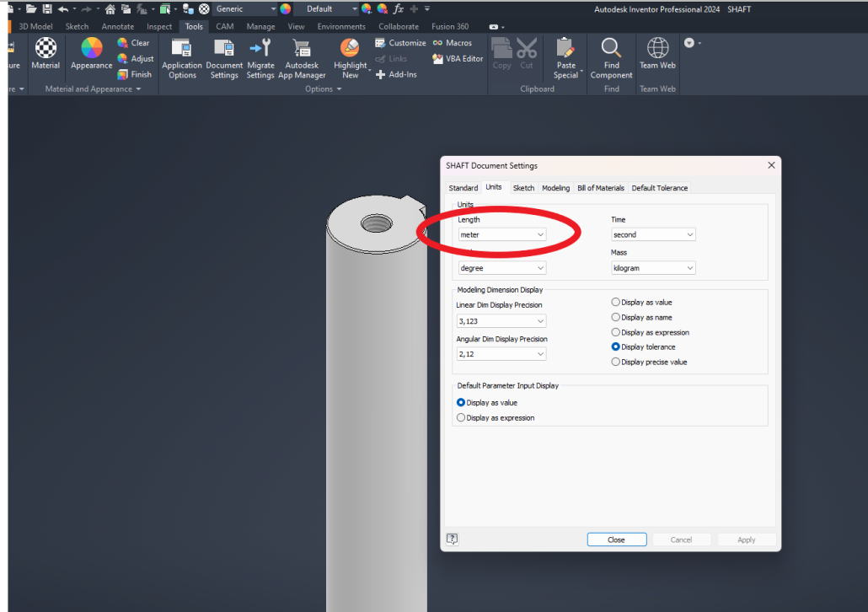This screenshot has width=868, height=612.
Task: Open the Generic material dropdown
Action: click(x=245, y=9)
